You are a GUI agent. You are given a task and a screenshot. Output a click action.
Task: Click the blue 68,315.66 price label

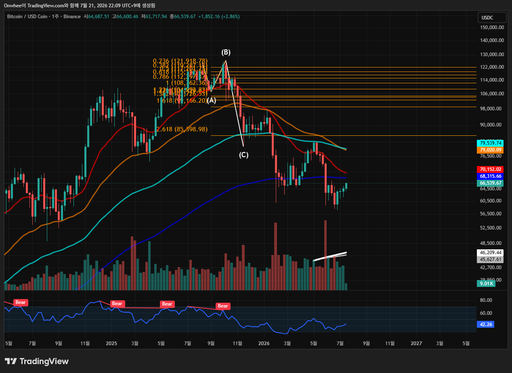tap(490, 176)
